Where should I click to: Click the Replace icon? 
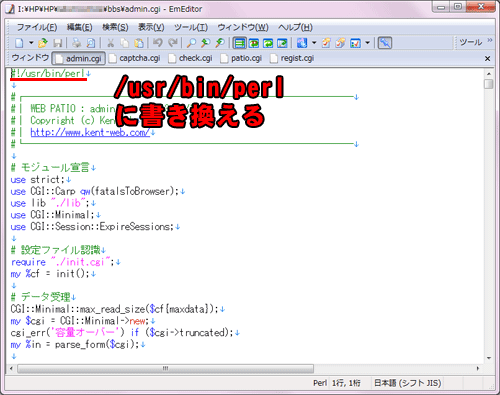tap(220, 43)
